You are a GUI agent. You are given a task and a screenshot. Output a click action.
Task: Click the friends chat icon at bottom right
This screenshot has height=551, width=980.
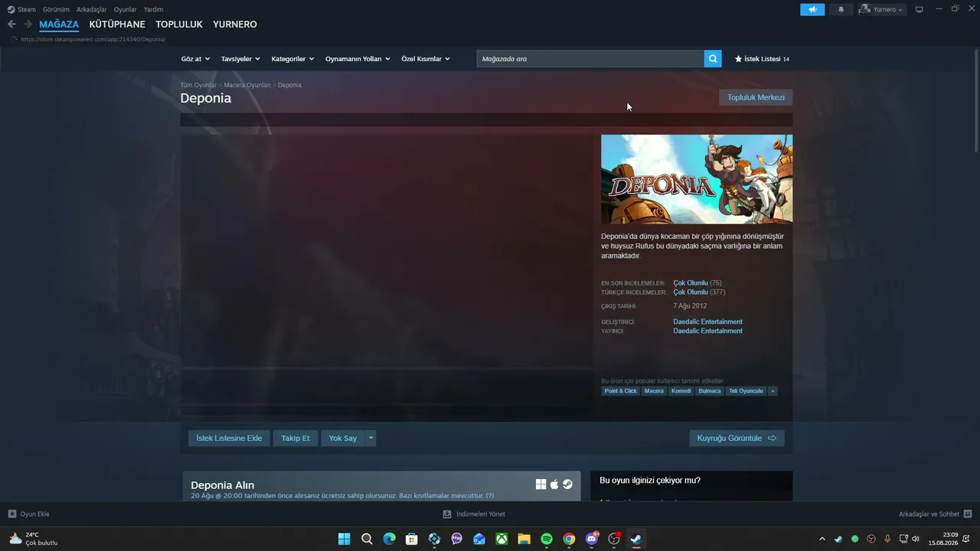968,514
